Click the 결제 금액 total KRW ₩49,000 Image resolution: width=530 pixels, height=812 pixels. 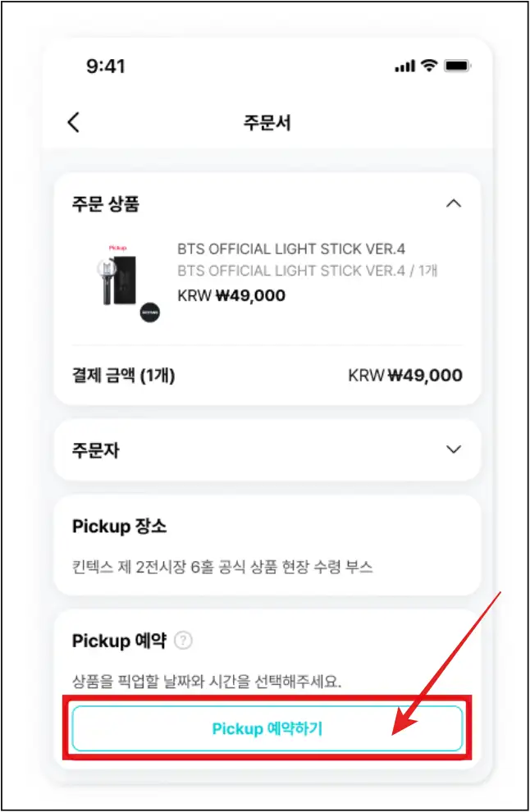pos(405,376)
